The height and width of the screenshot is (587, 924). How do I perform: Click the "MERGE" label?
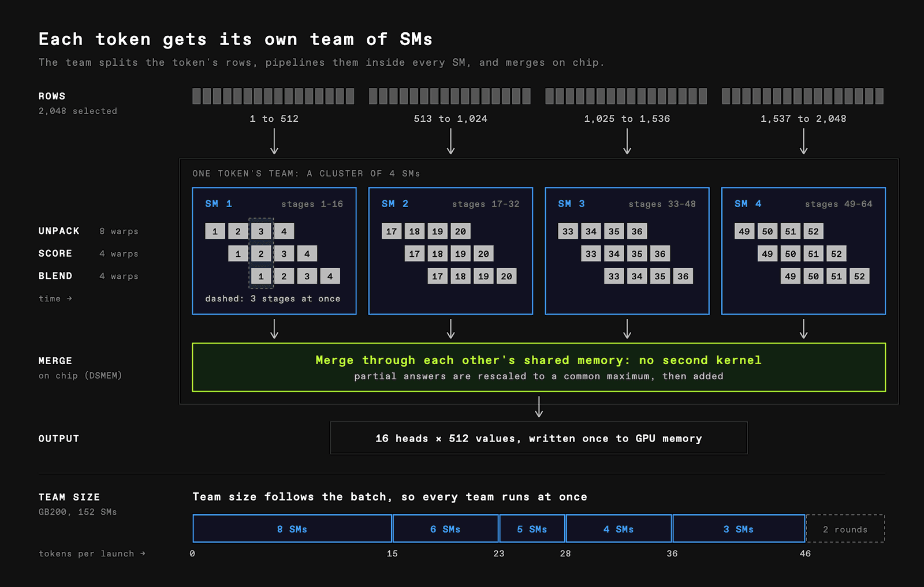tap(55, 361)
